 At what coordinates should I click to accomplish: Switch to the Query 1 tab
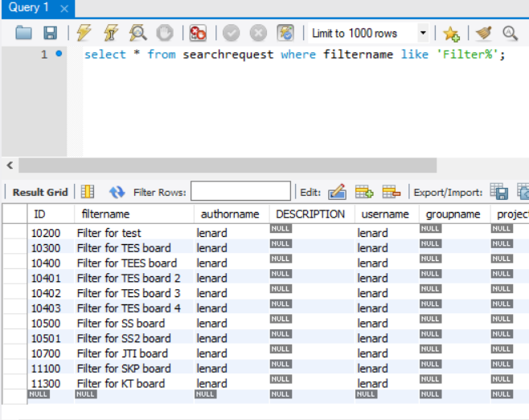pyautogui.click(x=29, y=8)
